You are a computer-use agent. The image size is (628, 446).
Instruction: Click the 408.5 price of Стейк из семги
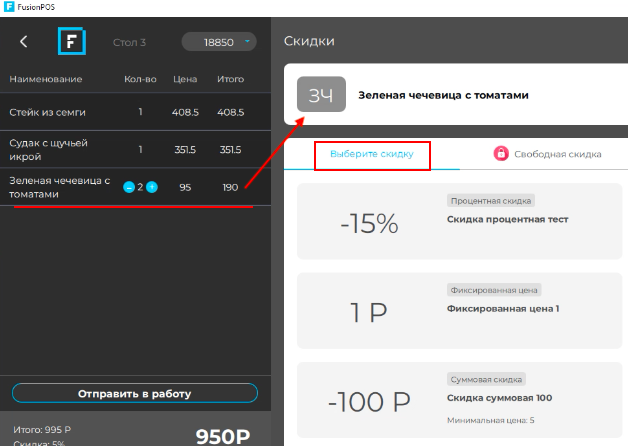[185, 112]
